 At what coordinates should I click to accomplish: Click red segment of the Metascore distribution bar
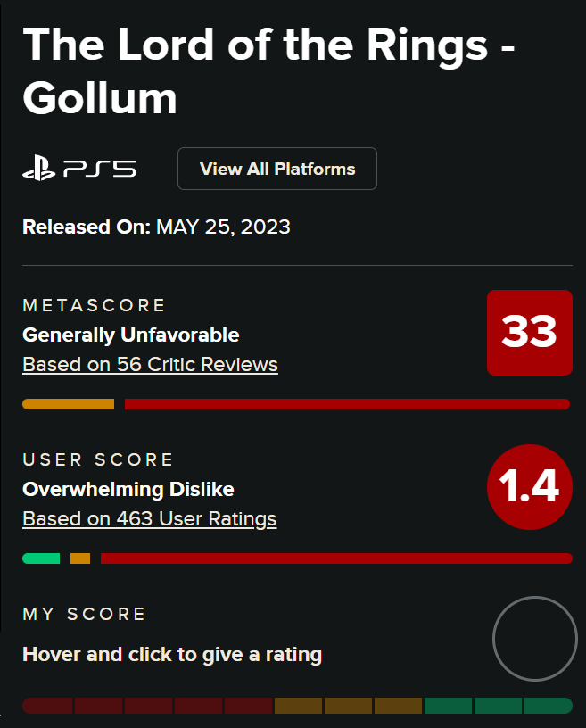pyautogui.click(x=347, y=404)
